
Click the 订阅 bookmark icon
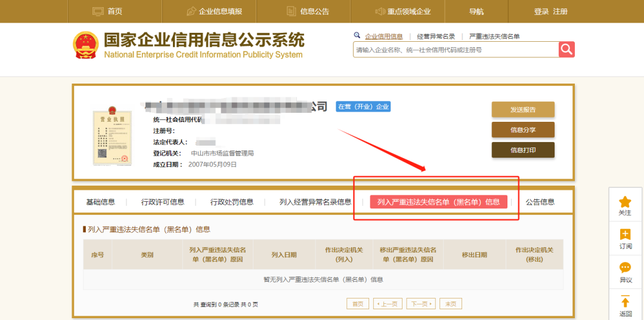point(625,235)
